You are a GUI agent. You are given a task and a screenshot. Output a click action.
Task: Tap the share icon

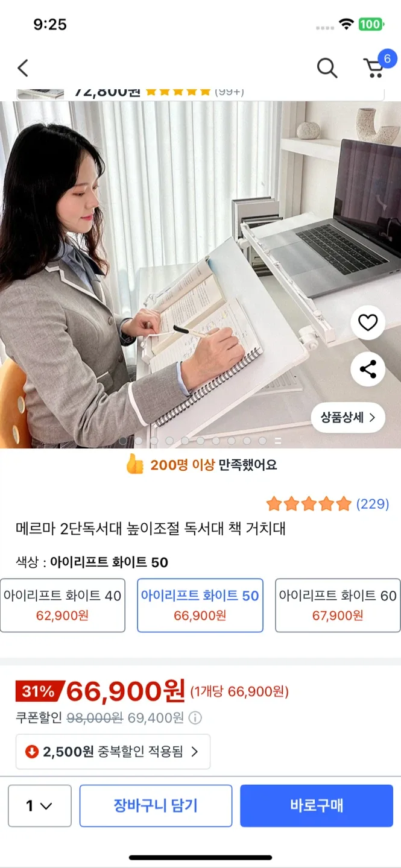[x=368, y=369]
